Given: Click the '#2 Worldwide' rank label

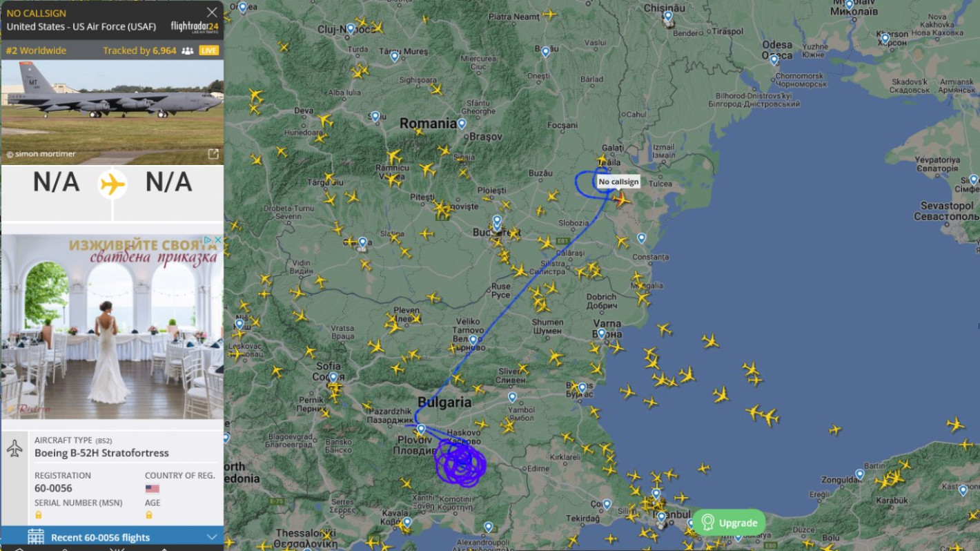Looking at the screenshot, I should [x=36, y=50].
